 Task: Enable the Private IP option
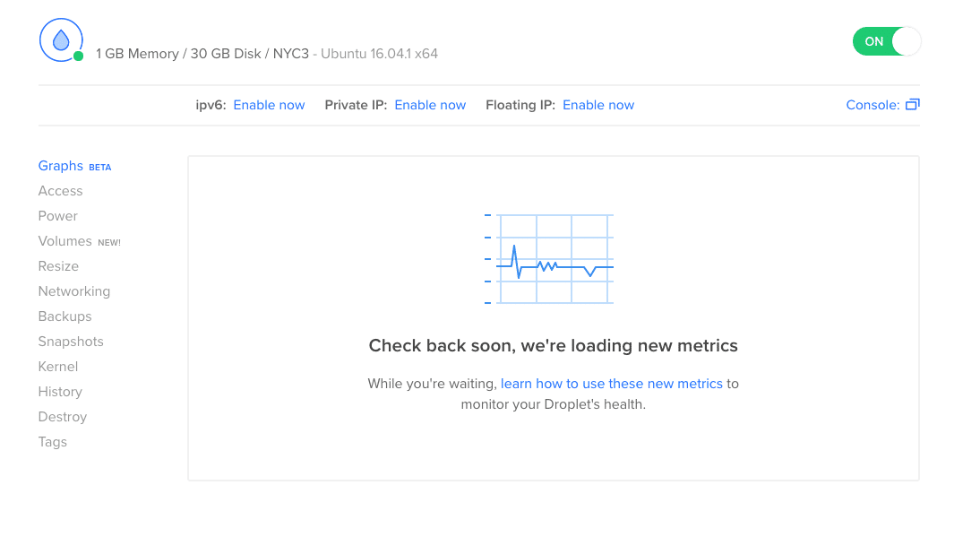tap(430, 105)
